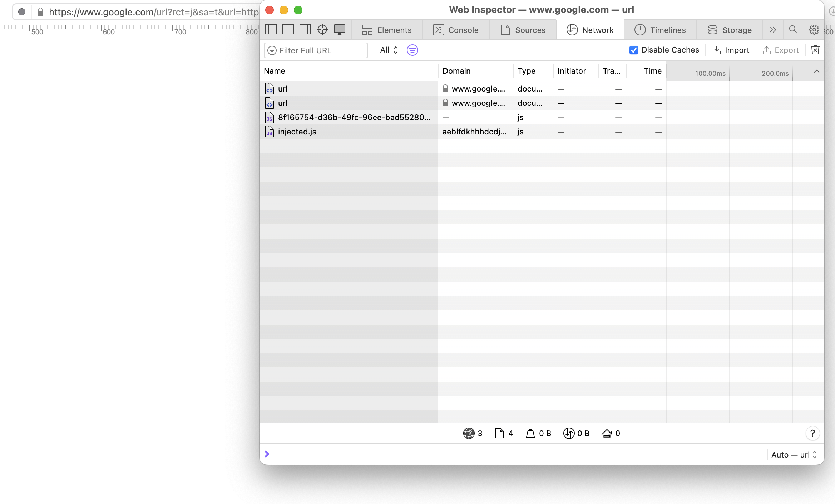The height and width of the screenshot is (504, 835).
Task: Dock inspector to right side icon
Action: 305,30
